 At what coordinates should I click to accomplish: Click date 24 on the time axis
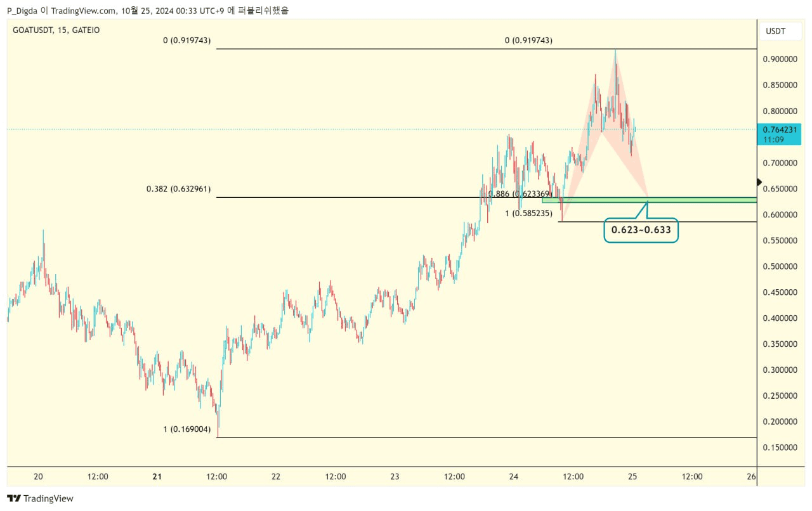pos(514,477)
